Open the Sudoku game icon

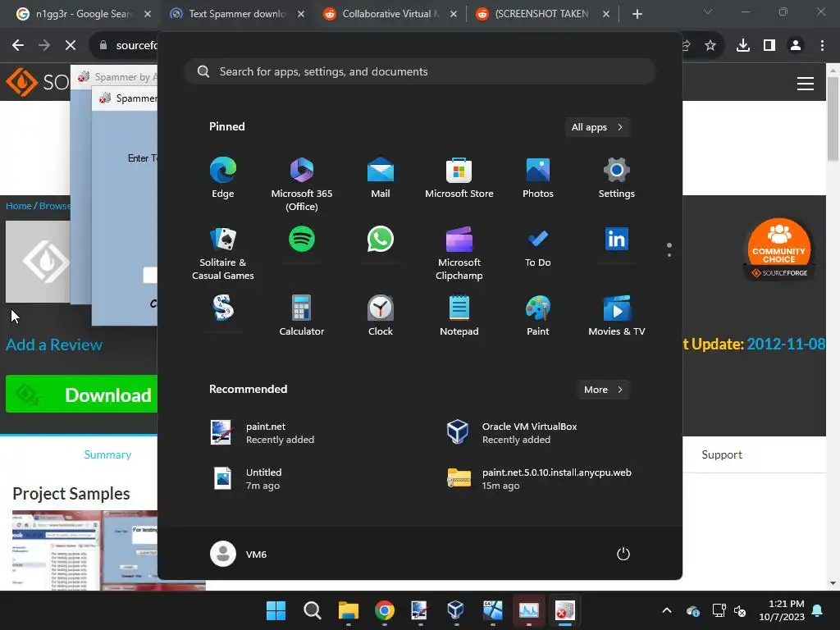[223, 308]
